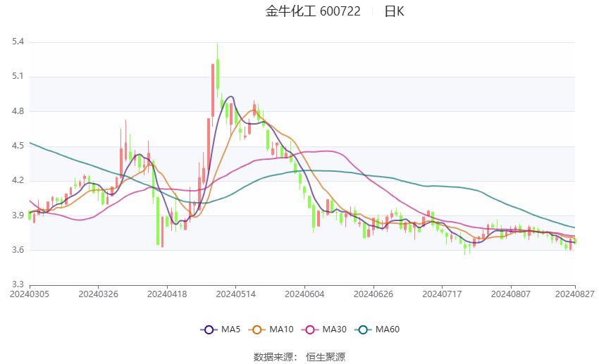Click the chart title 金牛化工 600722
599x364 pixels.
click(x=313, y=11)
